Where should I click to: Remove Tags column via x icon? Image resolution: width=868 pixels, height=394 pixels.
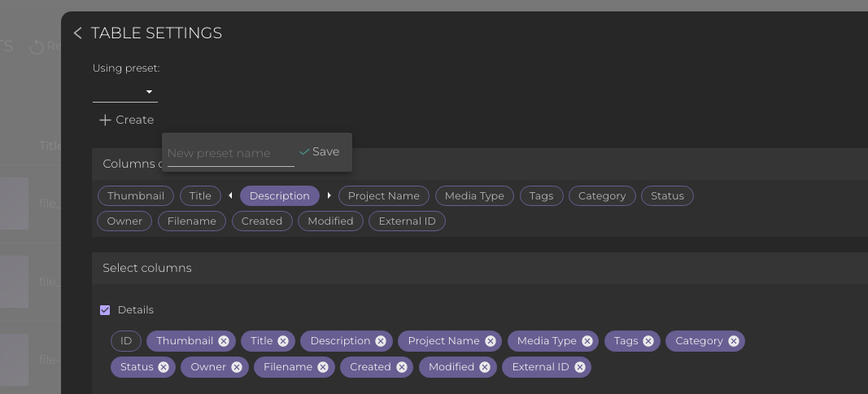click(x=648, y=341)
